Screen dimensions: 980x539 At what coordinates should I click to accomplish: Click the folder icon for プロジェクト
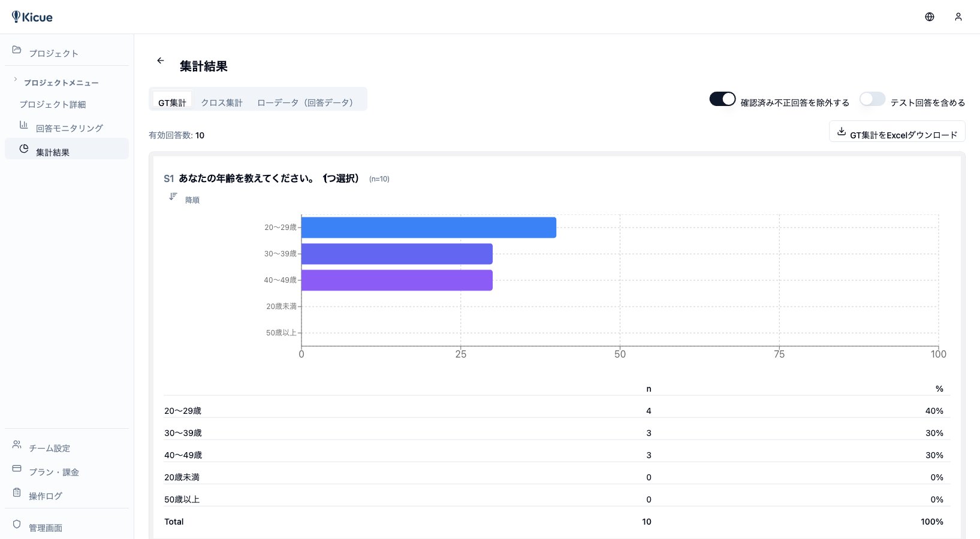pyautogui.click(x=17, y=50)
